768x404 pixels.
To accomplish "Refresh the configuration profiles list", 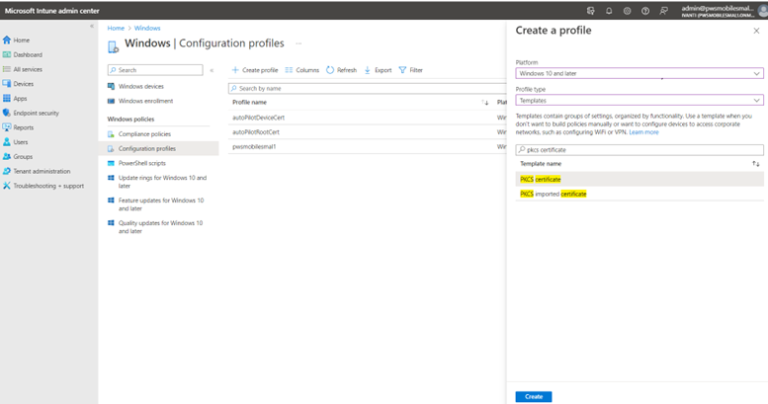I will 341,70.
